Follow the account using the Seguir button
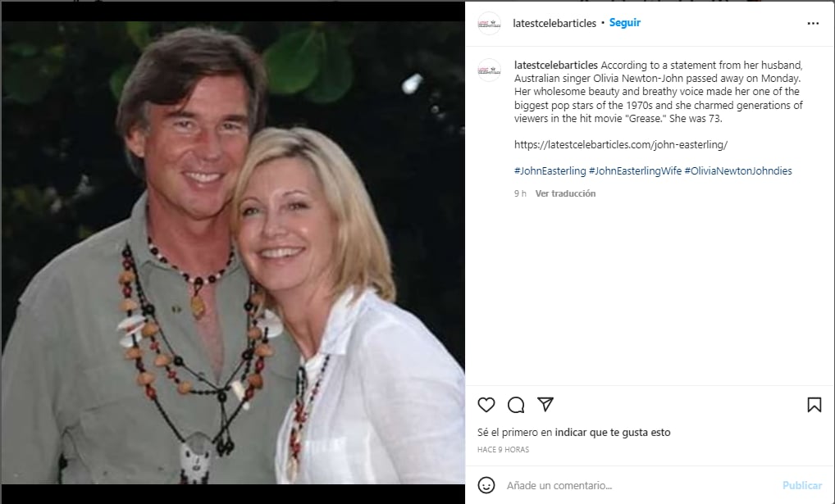This screenshot has height=504, width=835. (x=625, y=23)
